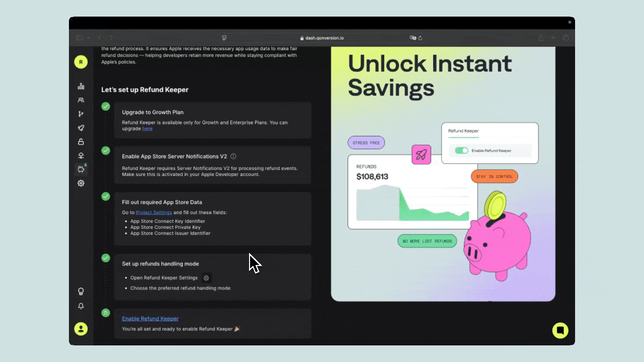Click 'Fill out required App Store Data' title
The width and height of the screenshot is (644, 362).
click(162, 202)
